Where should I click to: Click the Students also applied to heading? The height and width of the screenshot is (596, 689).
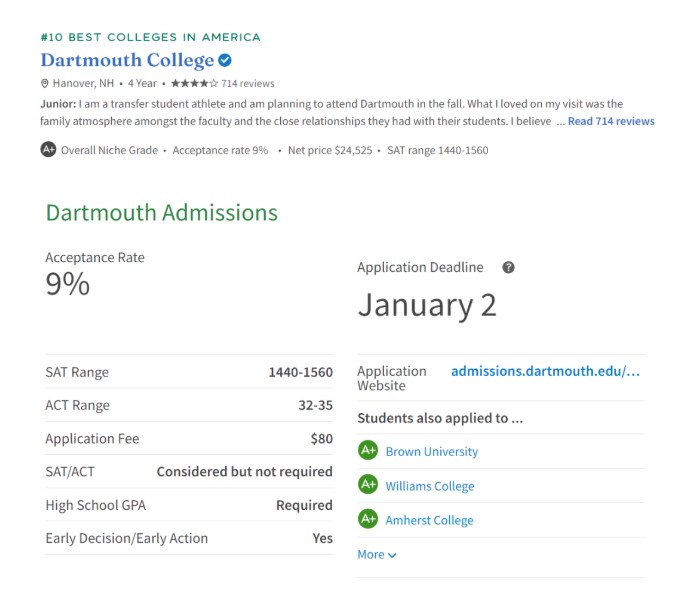pos(440,418)
